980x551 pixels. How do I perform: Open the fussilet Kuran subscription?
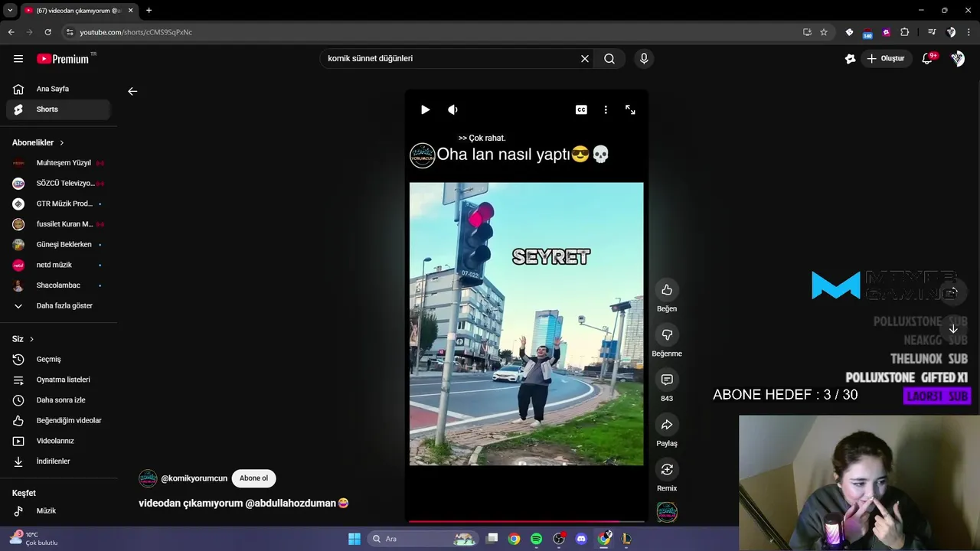(x=58, y=224)
